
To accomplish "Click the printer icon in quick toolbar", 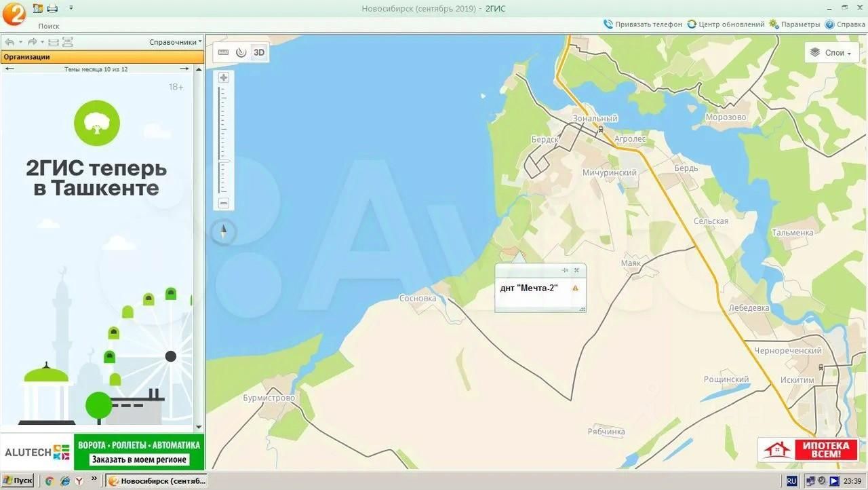I will pos(52,8).
